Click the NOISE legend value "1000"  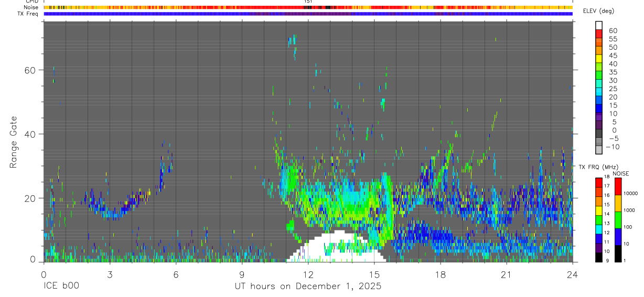tap(628, 210)
